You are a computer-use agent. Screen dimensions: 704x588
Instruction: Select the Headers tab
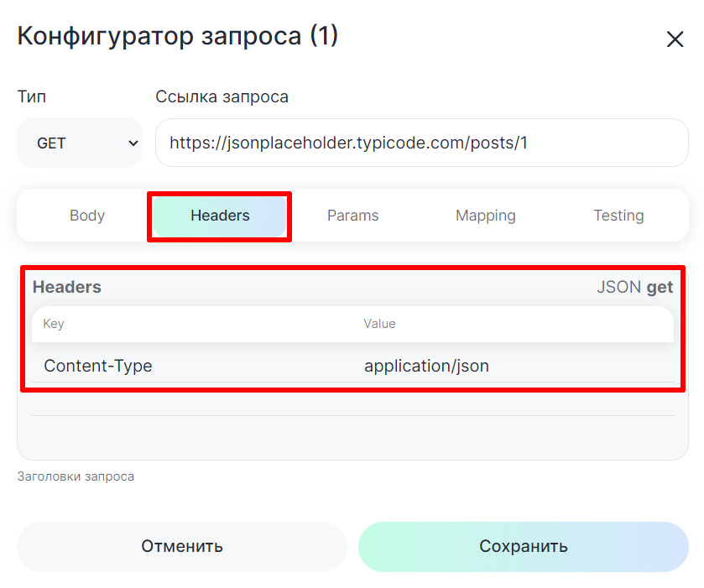220,216
